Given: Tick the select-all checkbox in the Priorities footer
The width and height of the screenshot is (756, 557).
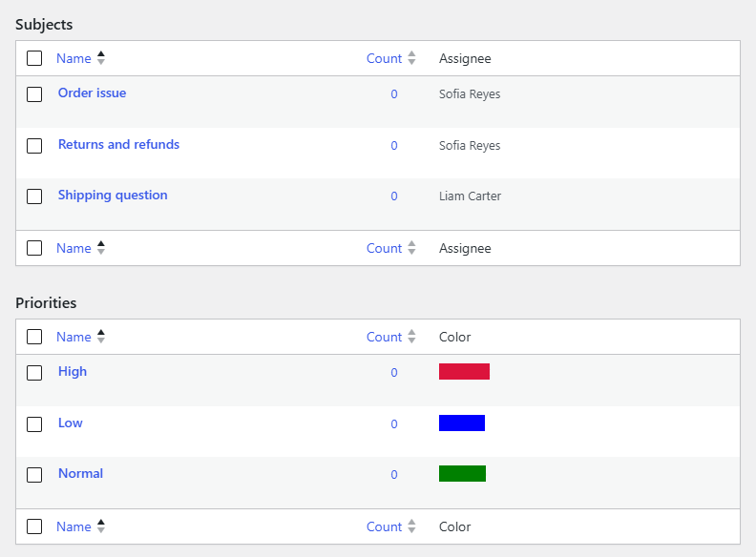Looking at the screenshot, I should click(34, 526).
